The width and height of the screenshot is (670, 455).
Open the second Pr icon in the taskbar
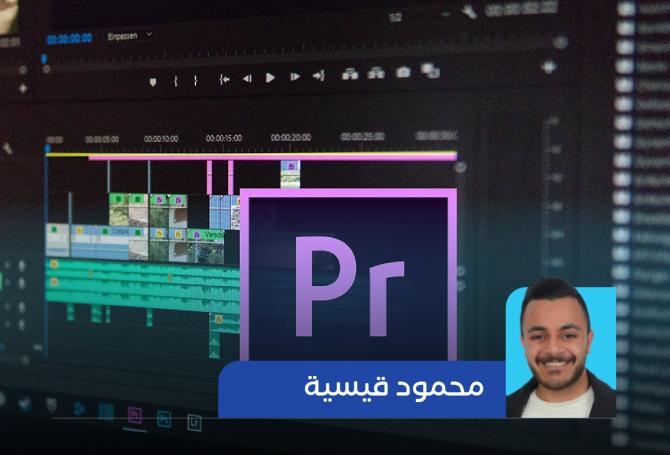pos(164,419)
